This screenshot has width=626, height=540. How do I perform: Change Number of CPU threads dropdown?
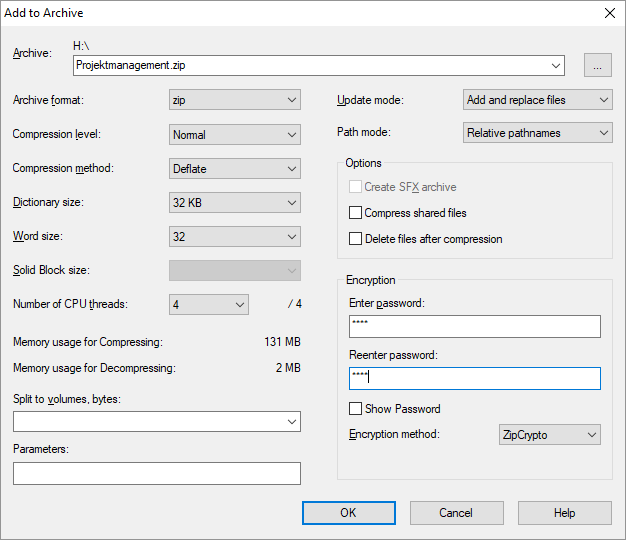(209, 304)
